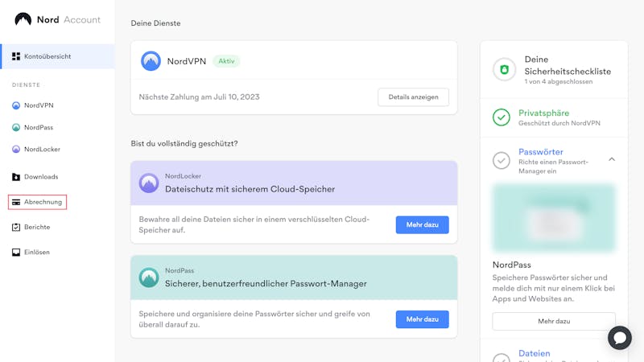Click the 1 von 4 abgeschlossen text
The width and height of the screenshot is (644, 362).
tap(558, 82)
